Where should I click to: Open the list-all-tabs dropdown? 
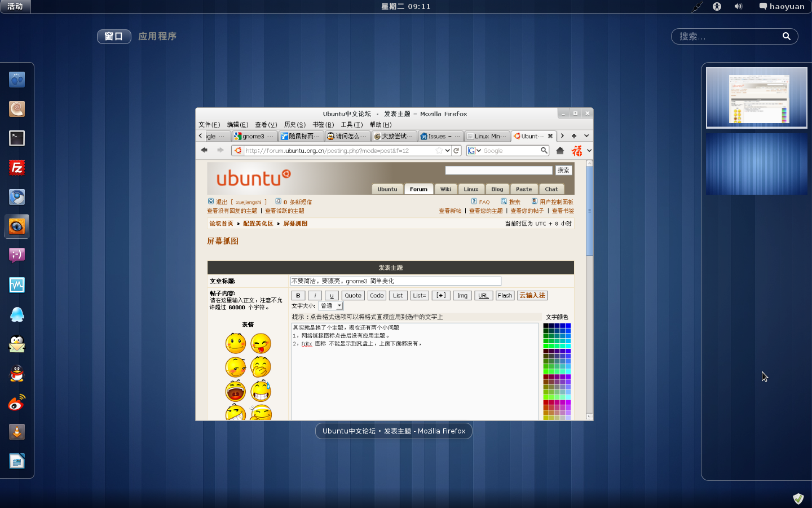pyautogui.click(x=586, y=135)
